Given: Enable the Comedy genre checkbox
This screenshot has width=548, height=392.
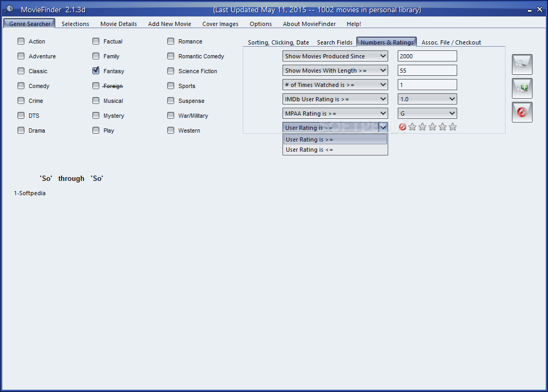Looking at the screenshot, I should [x=21, y=85].
